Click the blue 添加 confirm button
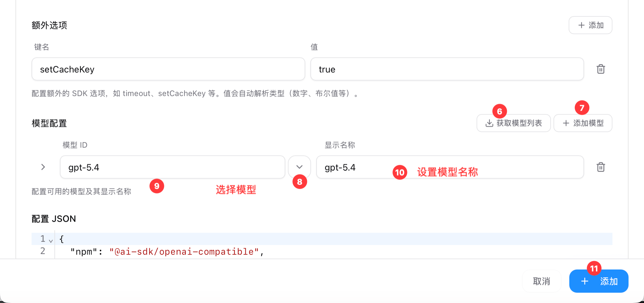Viewport: 644px width, 303px height. point(599,281)
